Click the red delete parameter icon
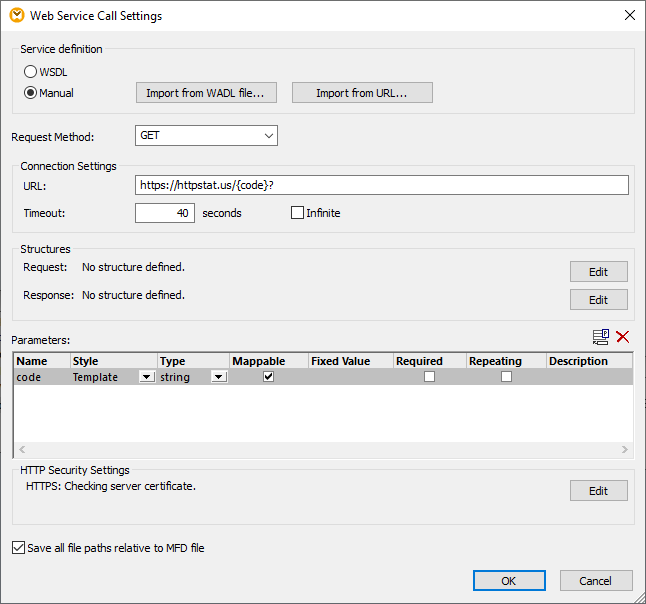 [x=623, y=337]
